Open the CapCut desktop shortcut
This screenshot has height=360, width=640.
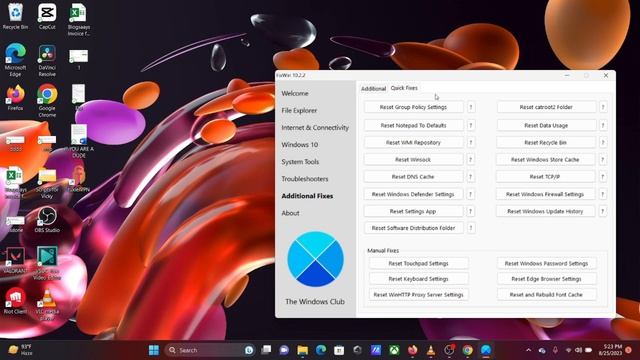tap(47, 16)
